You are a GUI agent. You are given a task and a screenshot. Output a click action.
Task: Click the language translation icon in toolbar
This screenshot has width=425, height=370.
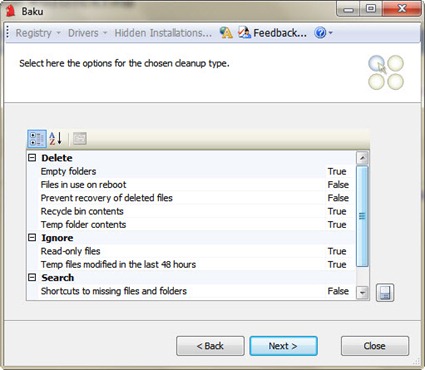click(x=226, y=33)
